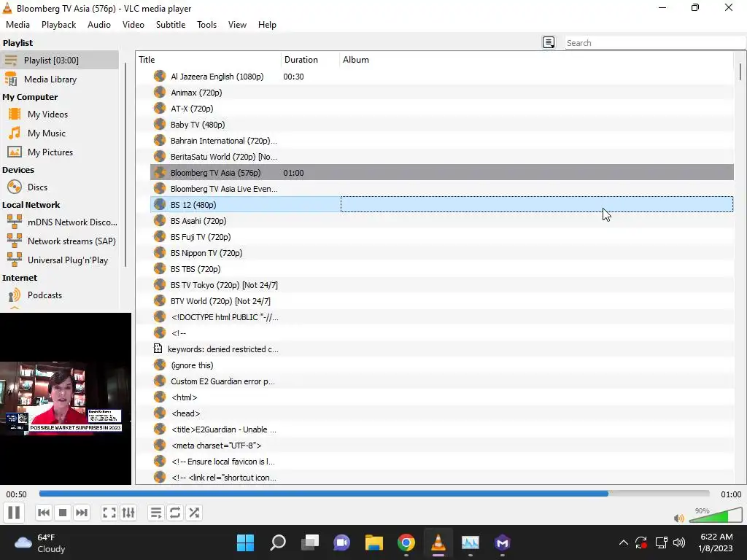Select Bahrain International (720p) entry

click(x=441, y=141)
